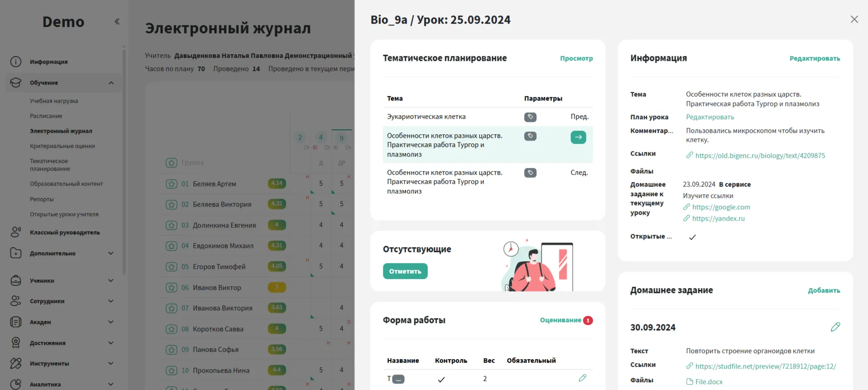This screenshot has height=390, width=868.
Task: Click pencil icon in Форма работы row
Action: 582,378
